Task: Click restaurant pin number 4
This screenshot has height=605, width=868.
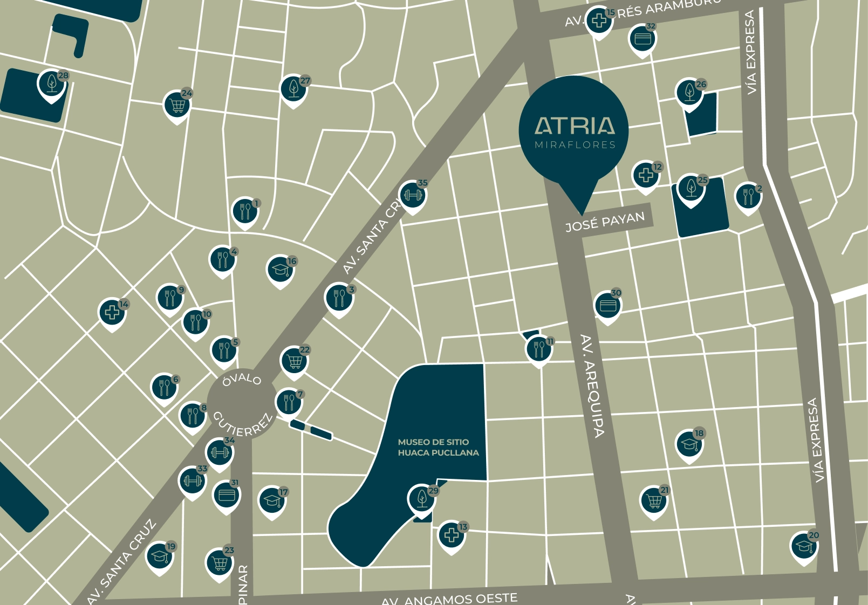Action: coord(223,261)
